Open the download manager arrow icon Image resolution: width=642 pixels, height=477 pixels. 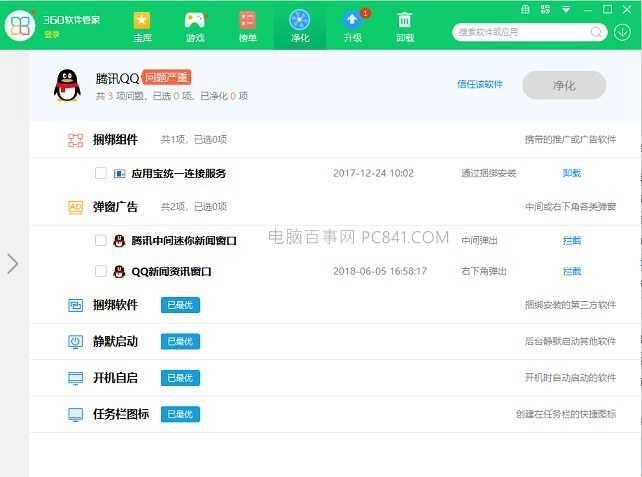[623, 32]
